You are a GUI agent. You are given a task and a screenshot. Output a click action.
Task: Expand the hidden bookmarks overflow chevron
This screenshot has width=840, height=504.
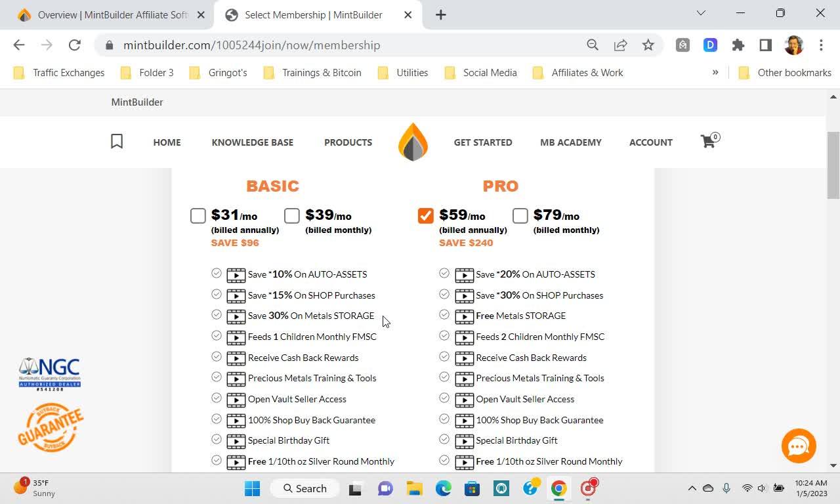(x=715, y=72)
